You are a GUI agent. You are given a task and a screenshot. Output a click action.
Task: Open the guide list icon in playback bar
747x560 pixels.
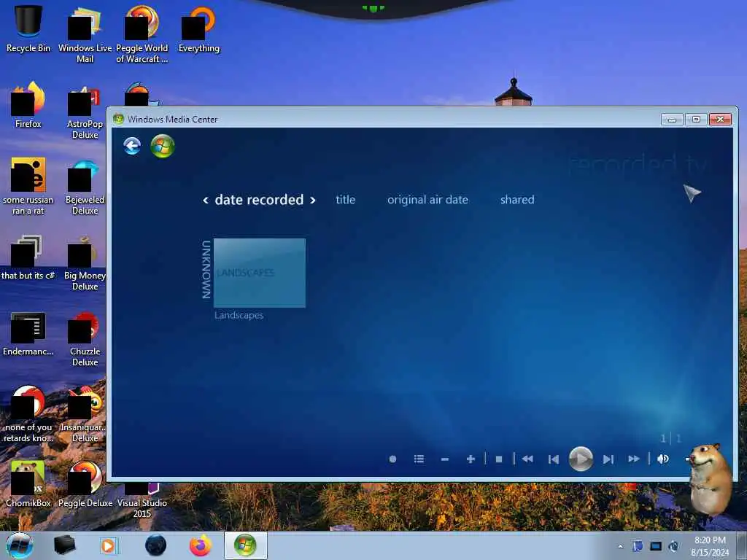tap(419, 459)
